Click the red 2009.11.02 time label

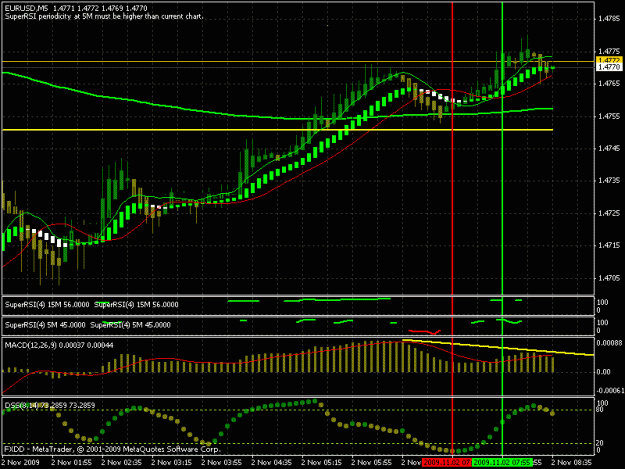pos(447,462)
